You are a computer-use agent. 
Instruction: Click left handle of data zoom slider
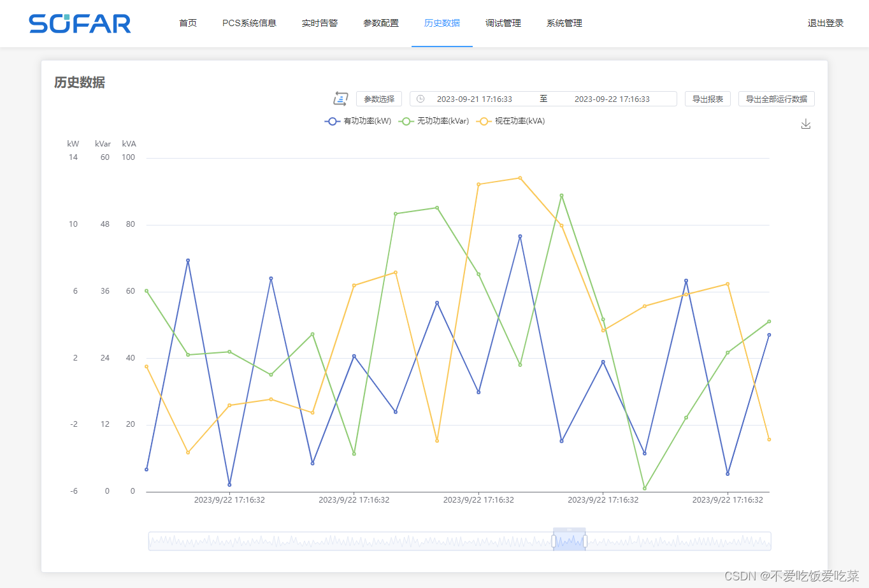point(554,541)
